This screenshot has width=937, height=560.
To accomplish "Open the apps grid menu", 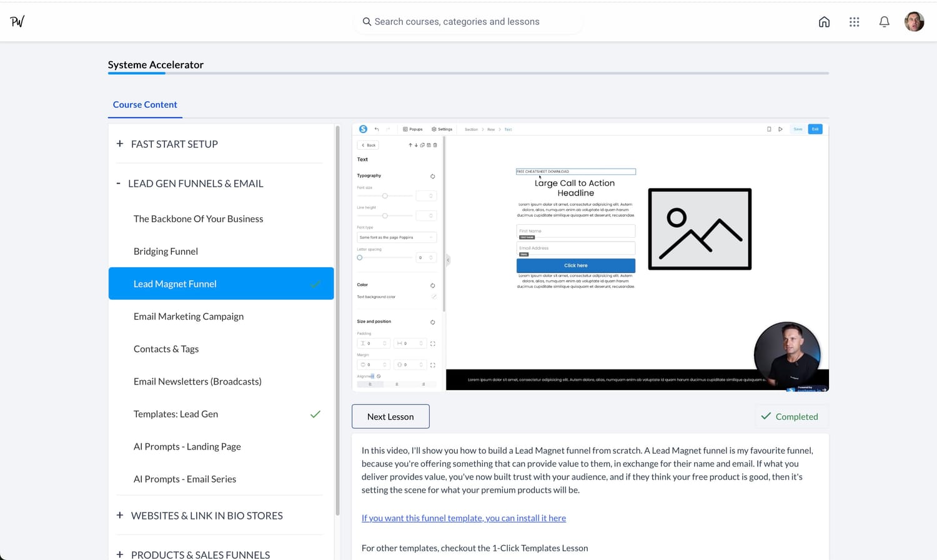I will 854,22.
